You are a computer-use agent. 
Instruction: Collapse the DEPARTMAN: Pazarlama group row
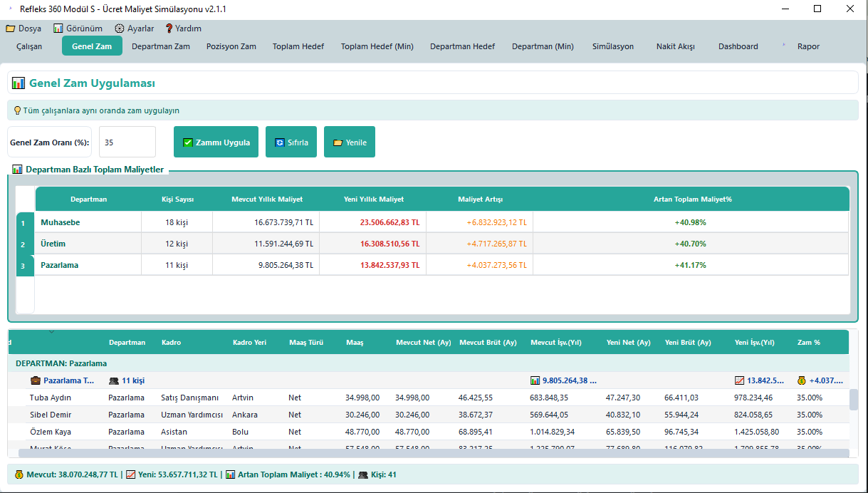coord(61,363)
